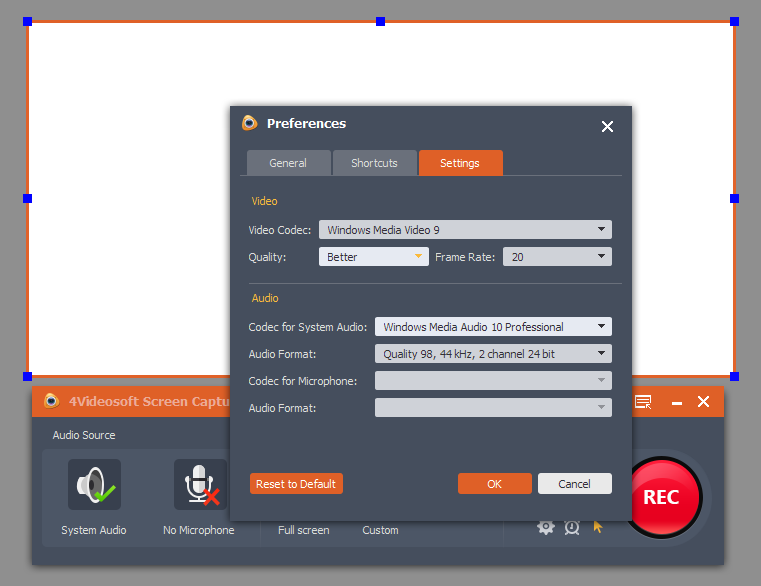Click top-right capture region handle
Viewport: 761px width, 586px height.
734,21
